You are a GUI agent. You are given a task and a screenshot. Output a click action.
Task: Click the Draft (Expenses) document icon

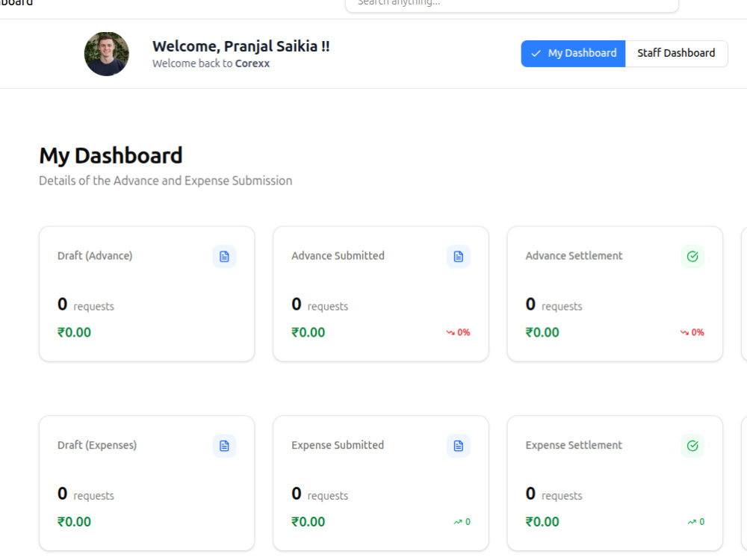(224, 446)
